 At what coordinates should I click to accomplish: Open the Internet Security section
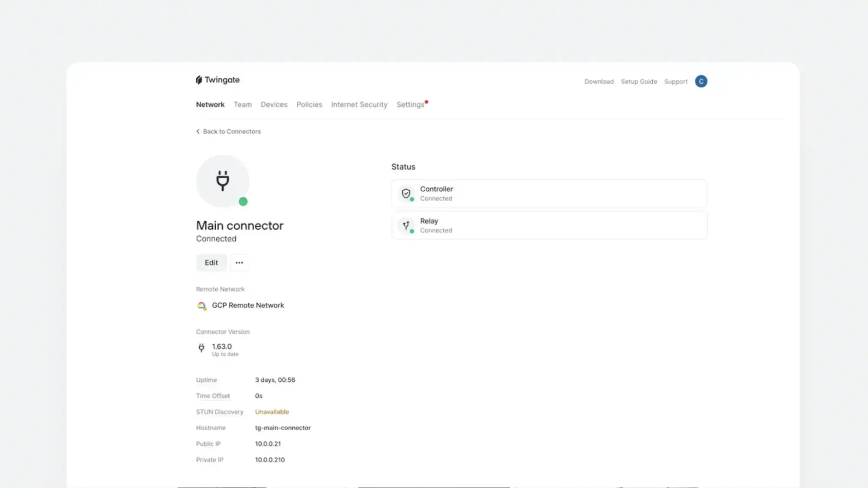(x=359, y=105)
